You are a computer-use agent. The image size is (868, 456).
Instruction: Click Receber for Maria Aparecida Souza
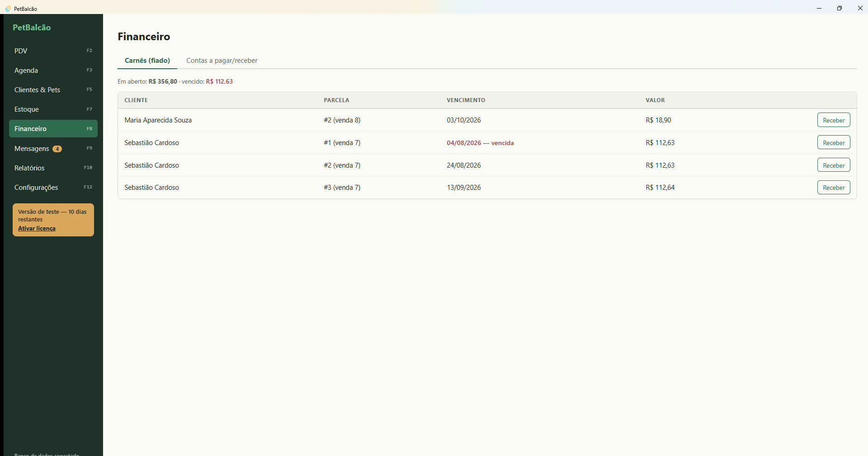pyautogui.click(x=834, y=120)
